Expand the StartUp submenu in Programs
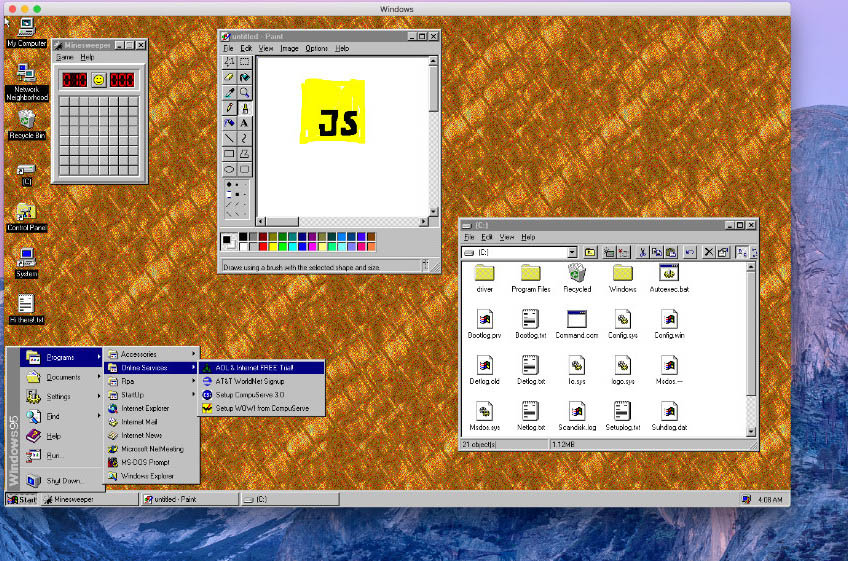Viewport: 848px width, 561px height. pyautogui.click(x=151, y=395)
